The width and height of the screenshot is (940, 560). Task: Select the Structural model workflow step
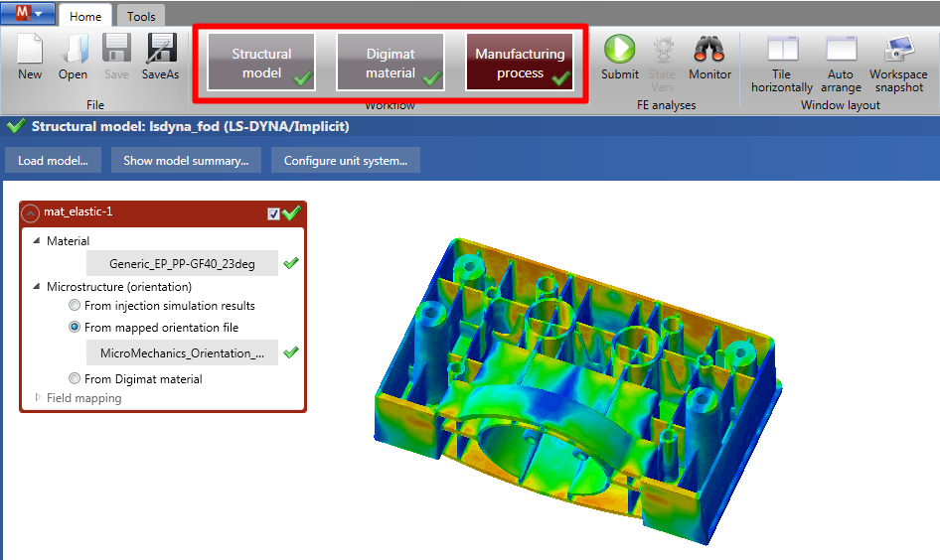tap(261, 63)
